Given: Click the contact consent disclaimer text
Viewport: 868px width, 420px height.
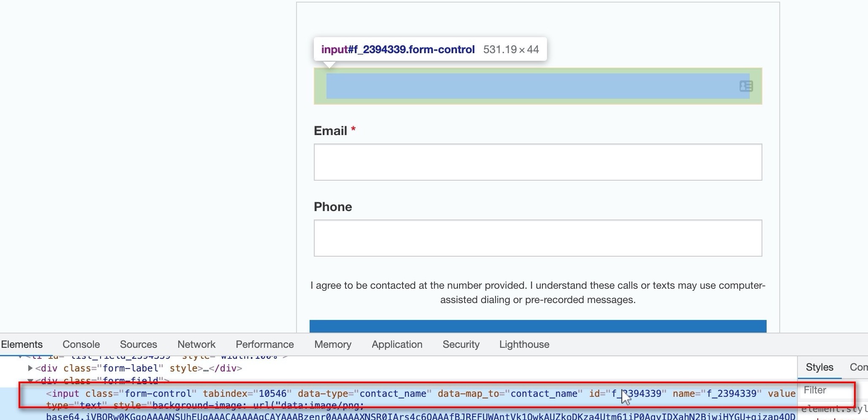Looking at the screenshot, I should pyautogui.click(x=538, y=293).
